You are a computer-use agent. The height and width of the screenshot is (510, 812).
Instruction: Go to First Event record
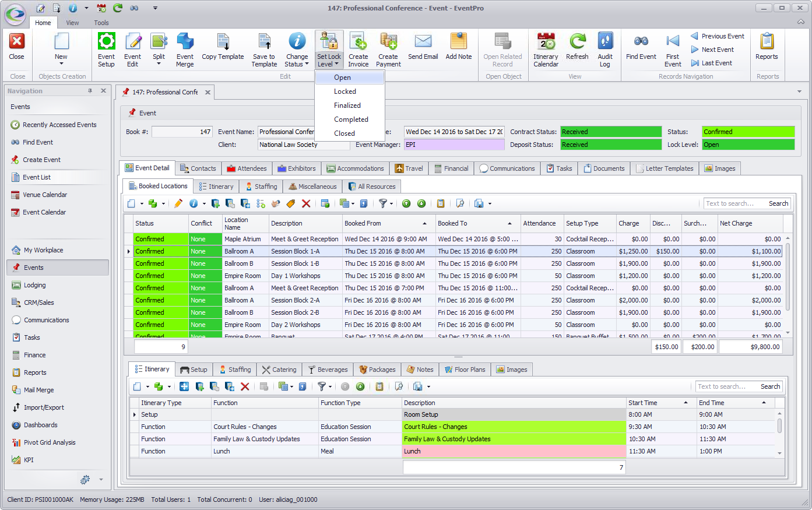(673, 50)
